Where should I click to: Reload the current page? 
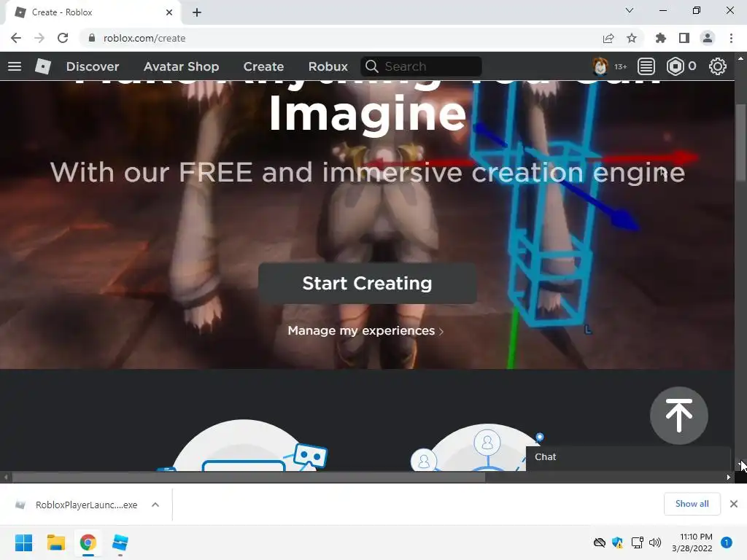[x=63, y=38]
